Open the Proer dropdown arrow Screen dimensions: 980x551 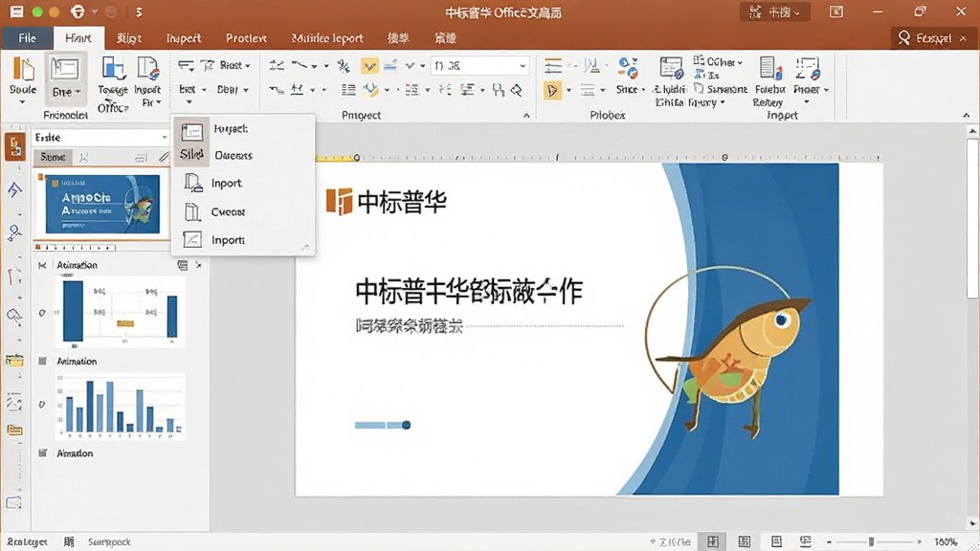coord(826,90)
